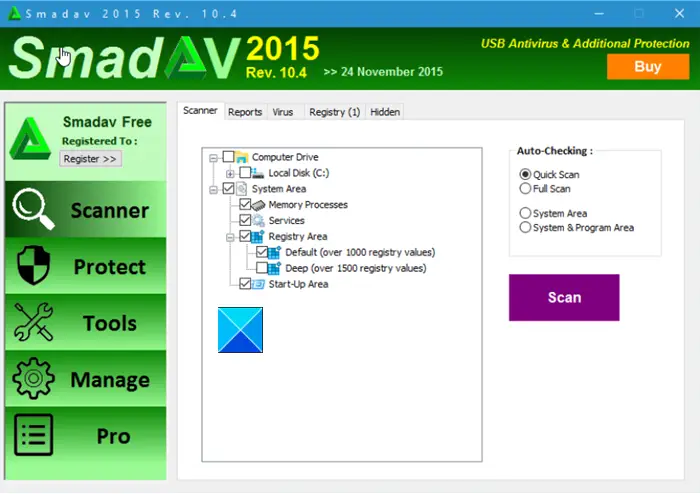Screen dimensions: 700x494
Task: Click the System Area document icon
Action: pos(242,189)
